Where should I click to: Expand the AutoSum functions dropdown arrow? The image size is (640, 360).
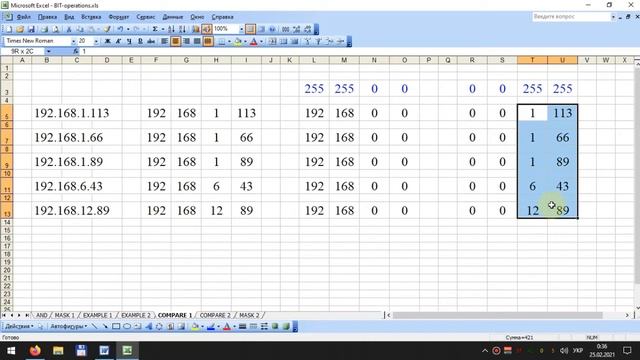coord(162,29)
